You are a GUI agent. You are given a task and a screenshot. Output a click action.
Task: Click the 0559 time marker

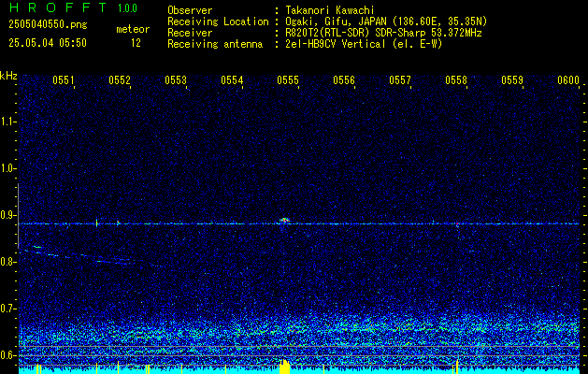click(x=512, y=79)
